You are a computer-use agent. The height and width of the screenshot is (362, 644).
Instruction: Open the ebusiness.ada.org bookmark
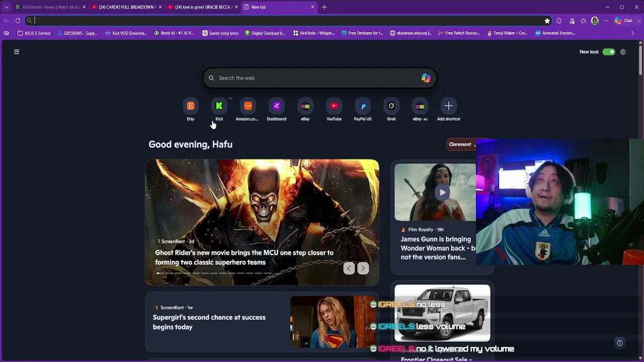pyautogui.click(x=411, y=33)
